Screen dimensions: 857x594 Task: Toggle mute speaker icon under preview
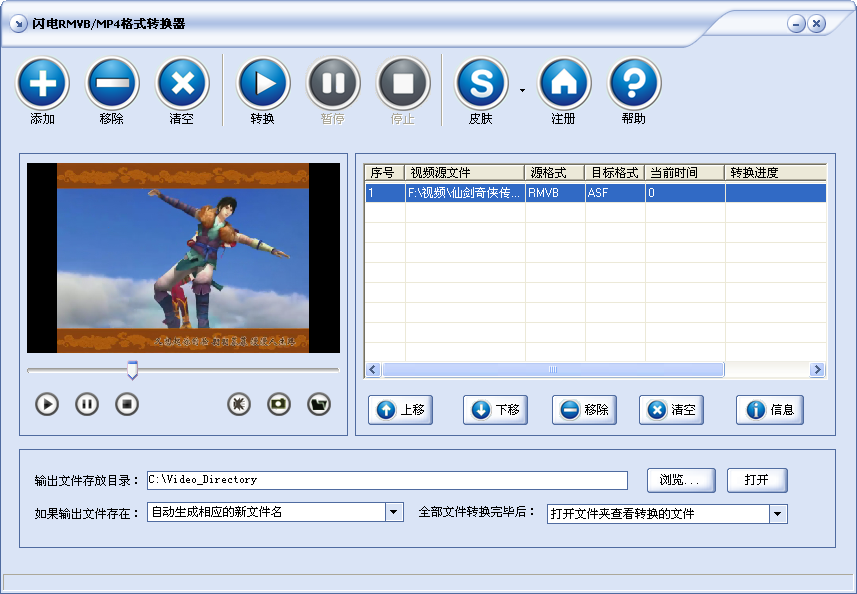pyautogui.click(x=239, y=404)
